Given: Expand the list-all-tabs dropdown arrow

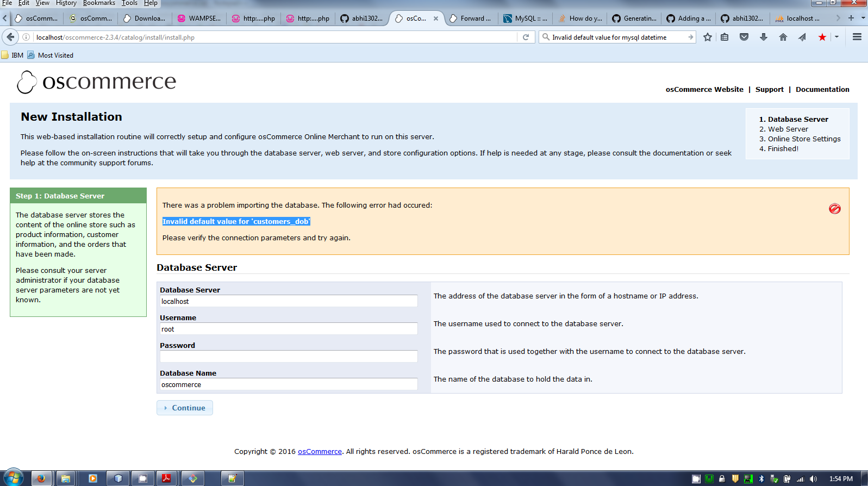Looking at the screenshot, I should pos(863,18).
